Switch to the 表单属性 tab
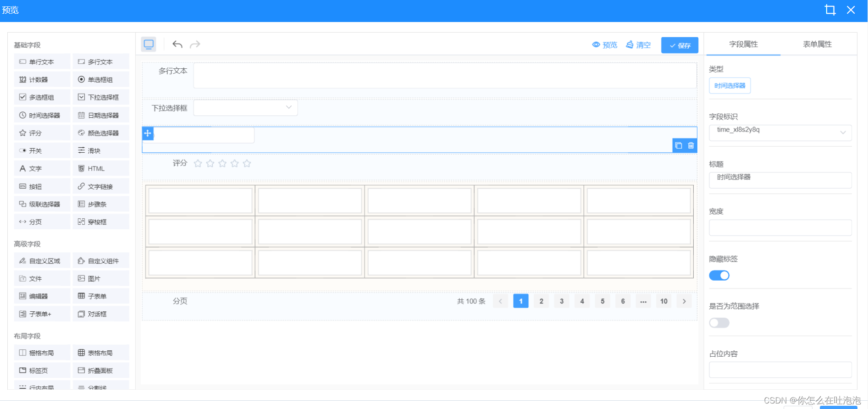The image size is (868, 409). pos(817,44)
